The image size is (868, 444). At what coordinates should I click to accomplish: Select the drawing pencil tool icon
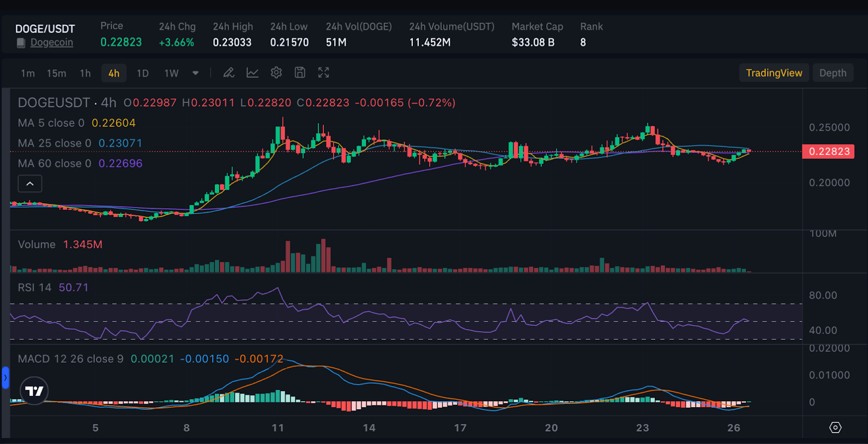tap(229, 73)
